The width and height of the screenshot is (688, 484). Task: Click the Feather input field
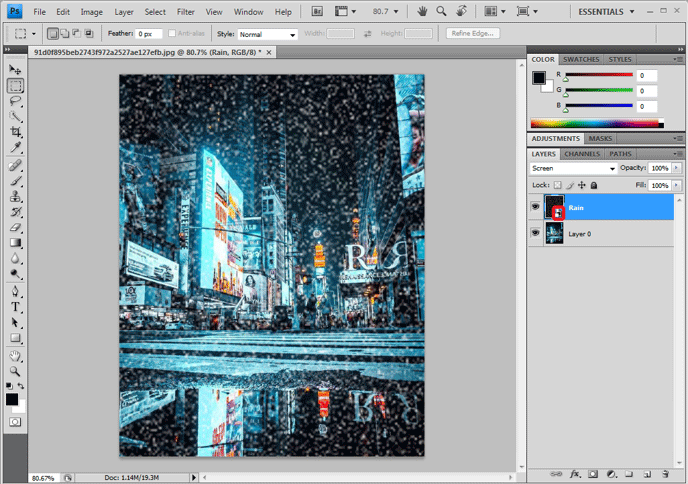click(150, 34)
